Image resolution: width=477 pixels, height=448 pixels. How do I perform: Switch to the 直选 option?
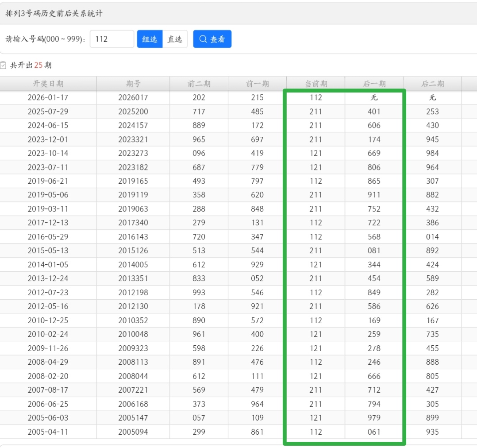175,39
